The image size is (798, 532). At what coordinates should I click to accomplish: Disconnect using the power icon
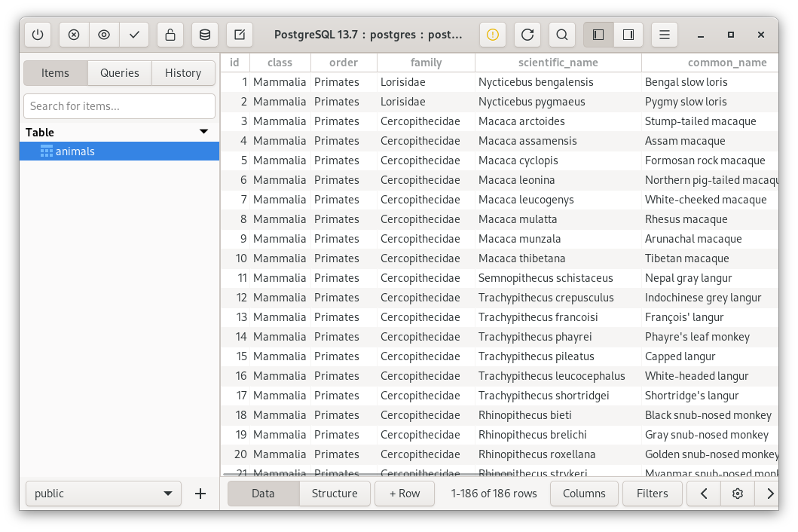click(x=38, y=35)
